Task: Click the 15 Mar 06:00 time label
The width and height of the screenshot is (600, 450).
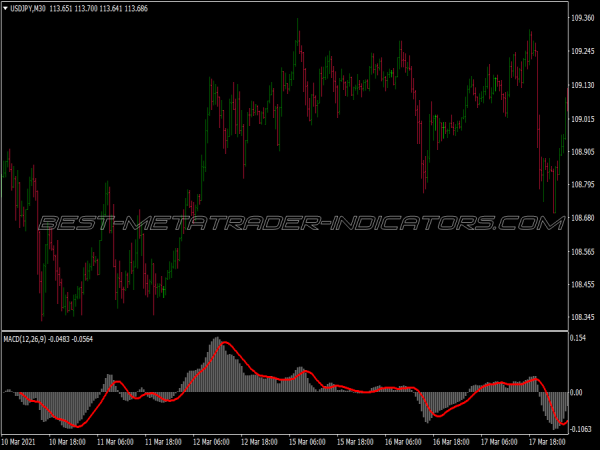Action: 307,442
